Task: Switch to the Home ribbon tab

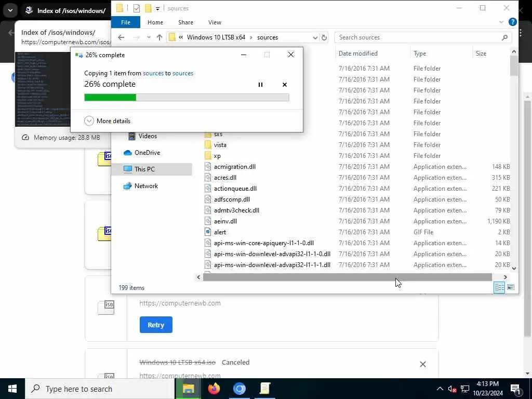Action: 155,22
